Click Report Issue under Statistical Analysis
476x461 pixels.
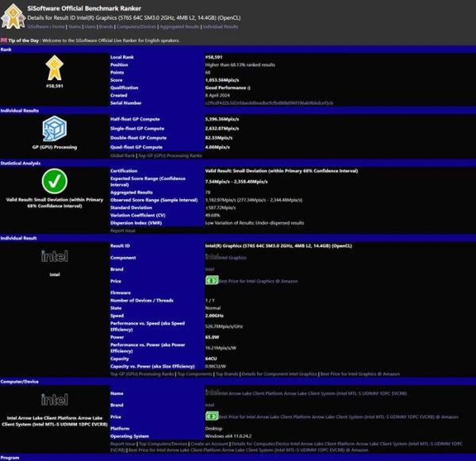(123, 230)
